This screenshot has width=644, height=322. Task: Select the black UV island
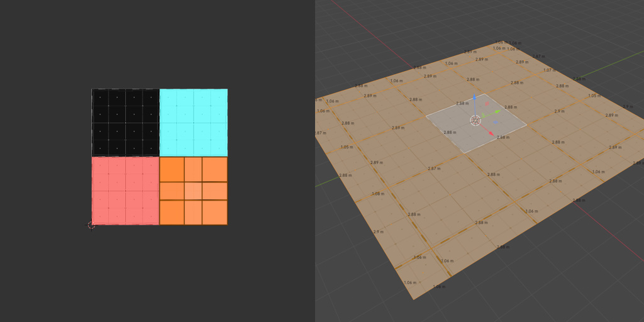(x=125, y=123)
